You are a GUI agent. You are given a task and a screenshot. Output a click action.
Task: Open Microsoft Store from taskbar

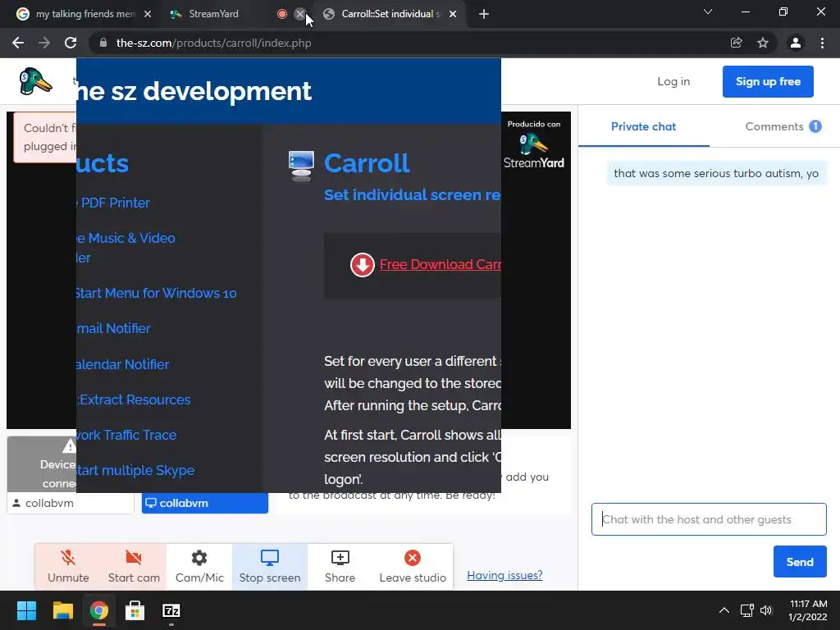point(135,610)
